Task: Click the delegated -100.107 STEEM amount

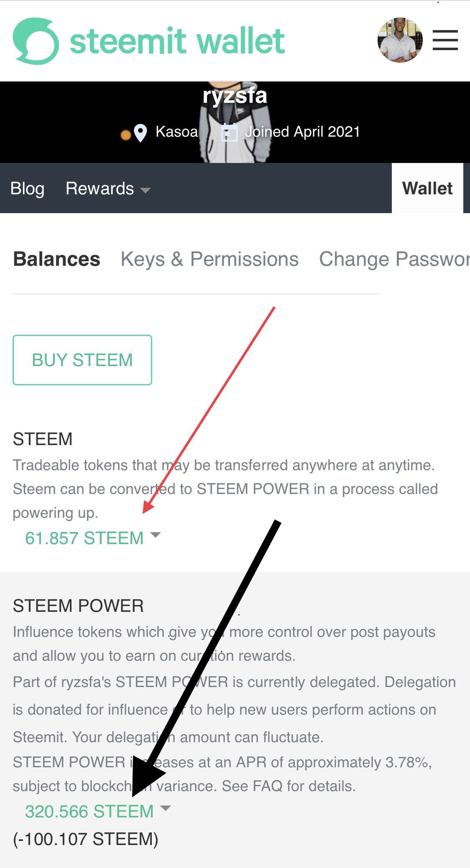Action: click(x=86, y=839)
